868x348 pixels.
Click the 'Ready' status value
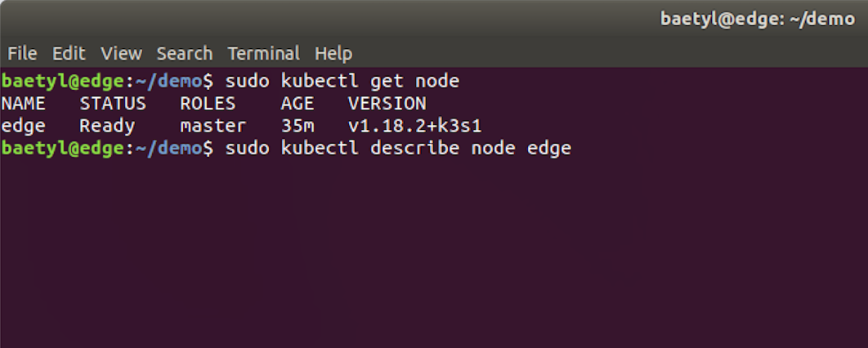pos(107,127)
